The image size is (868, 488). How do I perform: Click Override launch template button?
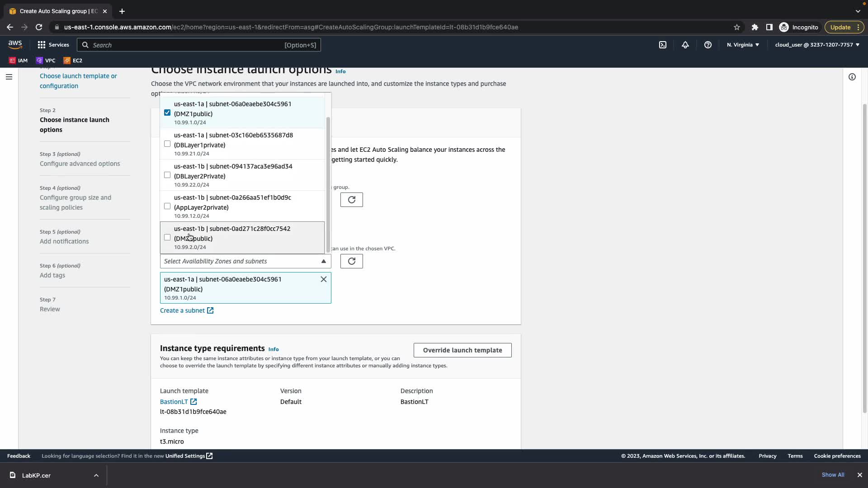pyautogui.click(x=462, y=350)
